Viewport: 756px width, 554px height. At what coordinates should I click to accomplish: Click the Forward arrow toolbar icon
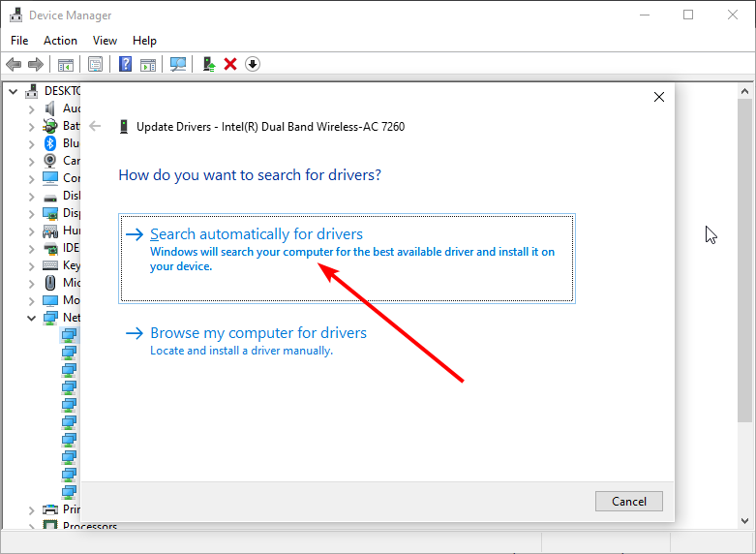[x=36, y=64]
